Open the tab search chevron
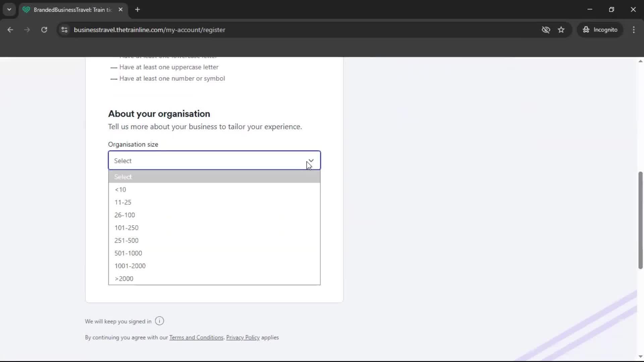The image size is (644, 362). click(x=9, y=9)
